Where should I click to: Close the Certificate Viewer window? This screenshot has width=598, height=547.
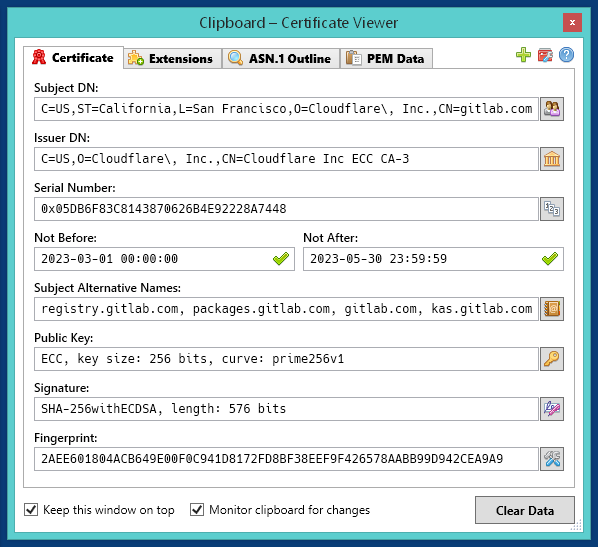[572, 23]
